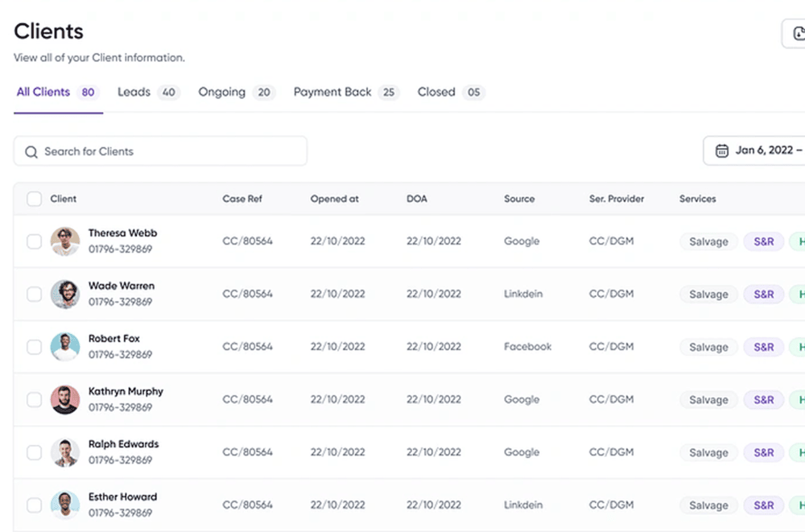
Task: Click the S&R tag in Wade Warren's row
Action: [x=763, y=295]
